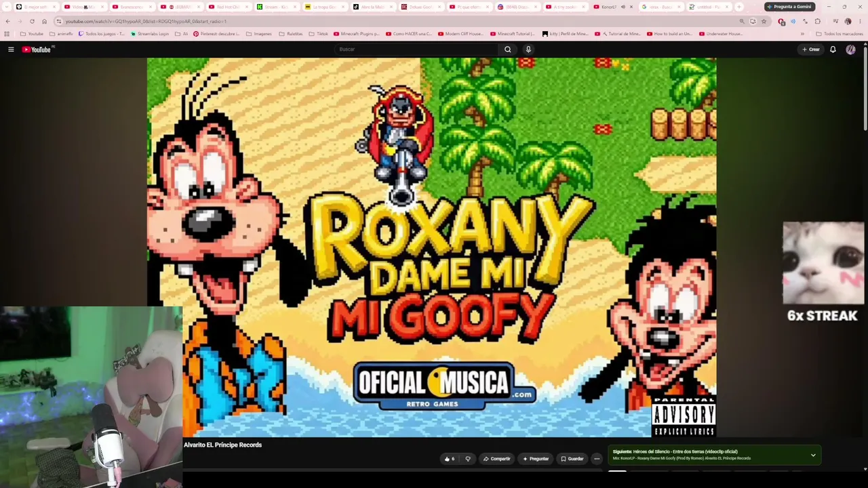Open the animeflv bookmarks folder

pos(62,34)
